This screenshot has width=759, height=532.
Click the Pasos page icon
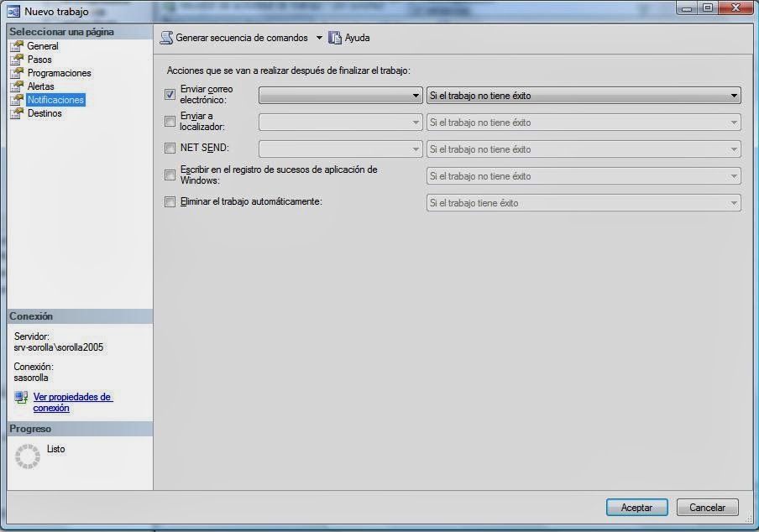tap(19, 60)
